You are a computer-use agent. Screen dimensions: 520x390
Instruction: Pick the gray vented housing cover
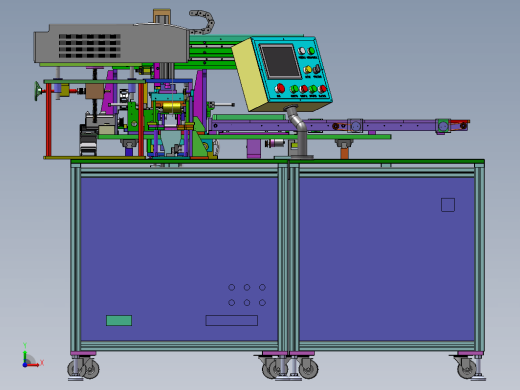coord(112,44)
